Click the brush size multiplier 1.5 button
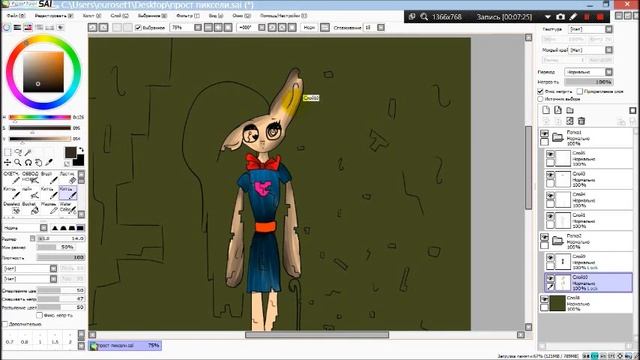 (x=55, y=340)
